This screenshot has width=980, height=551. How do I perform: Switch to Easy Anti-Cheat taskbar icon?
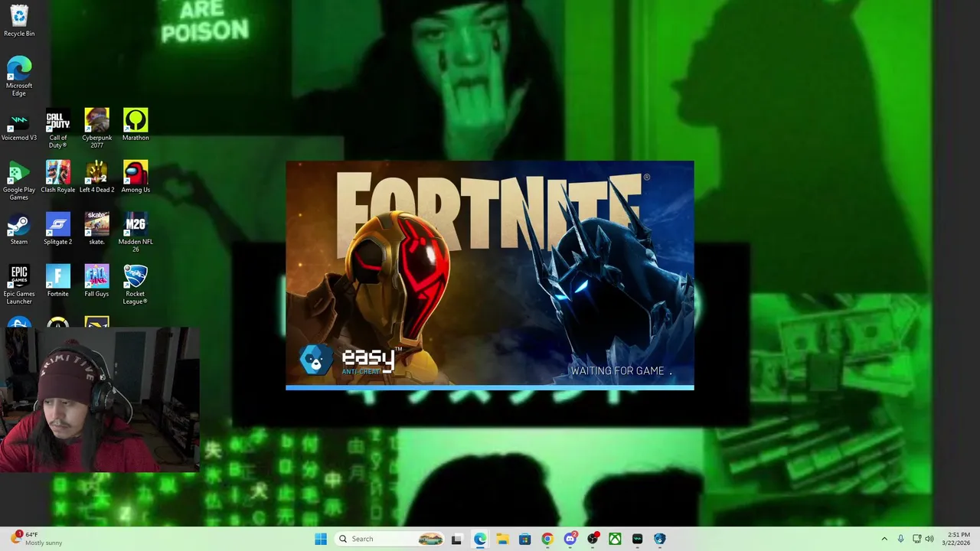pyautogui.click(x=660, y=539)
